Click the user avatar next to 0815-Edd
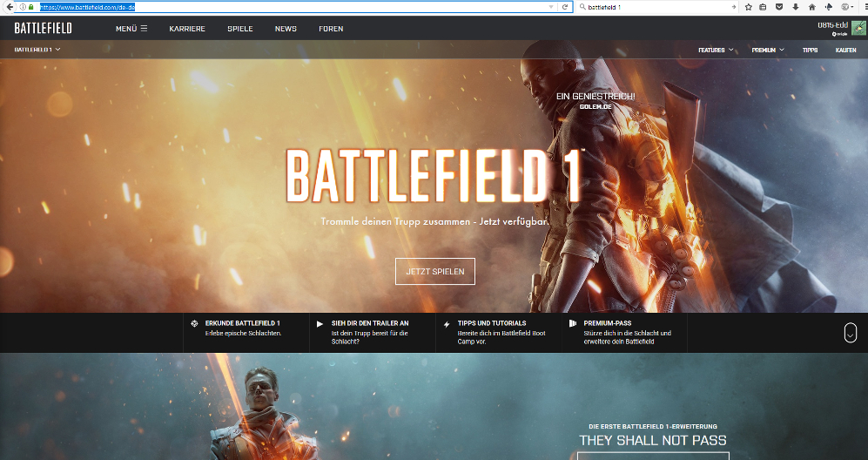This screenshot has width=868, height=460. [x=858, y=28]
